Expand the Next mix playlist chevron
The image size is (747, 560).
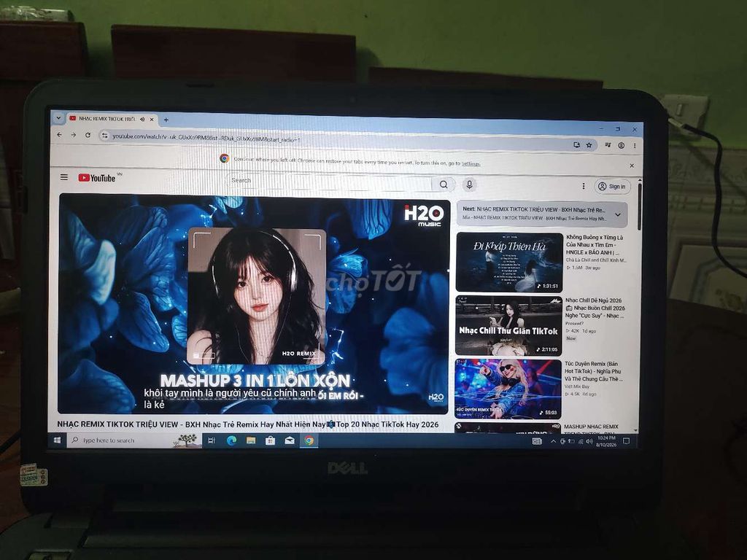(x=618, y=215)
